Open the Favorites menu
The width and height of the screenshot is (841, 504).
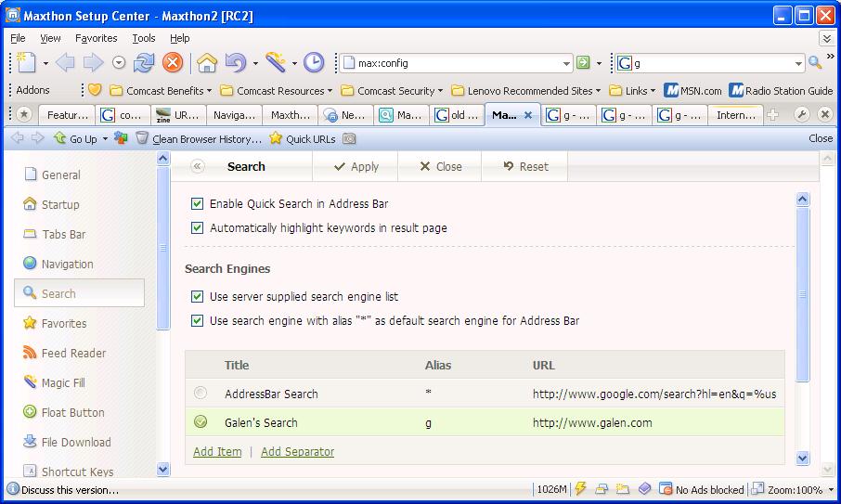pyautogui.click(x=96, y=38)
